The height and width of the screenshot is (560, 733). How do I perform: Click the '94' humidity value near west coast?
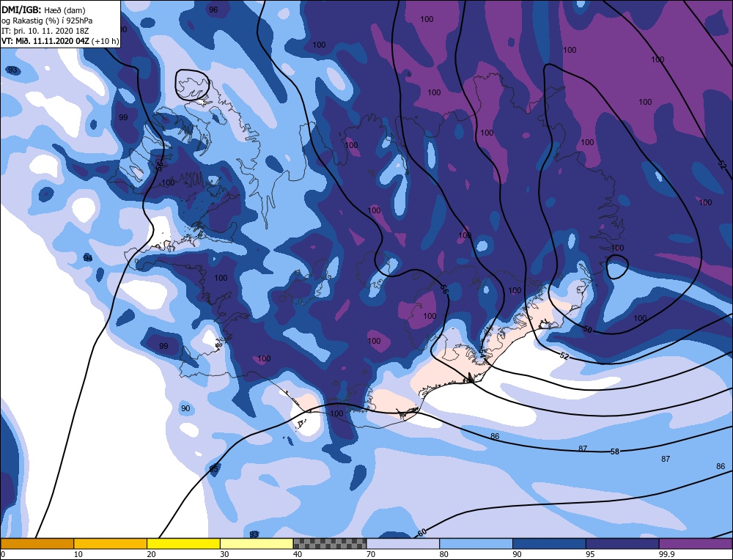pyautogui.click(x=88, y=258)
